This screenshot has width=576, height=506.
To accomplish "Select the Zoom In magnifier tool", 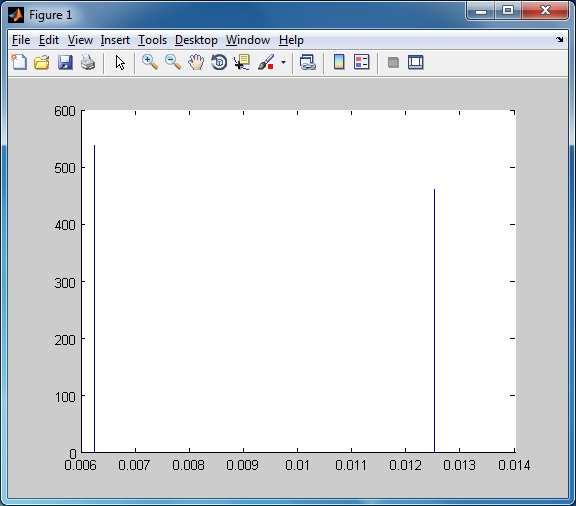I will point(150,62).
